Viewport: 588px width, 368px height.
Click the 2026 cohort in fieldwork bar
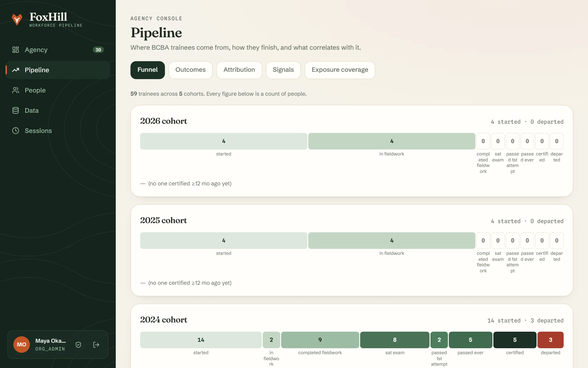point(392,141)
